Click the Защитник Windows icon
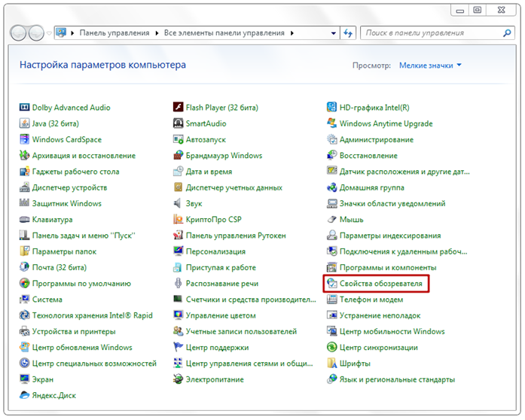The height and width of the screenshot is (420, 525). 24,203
